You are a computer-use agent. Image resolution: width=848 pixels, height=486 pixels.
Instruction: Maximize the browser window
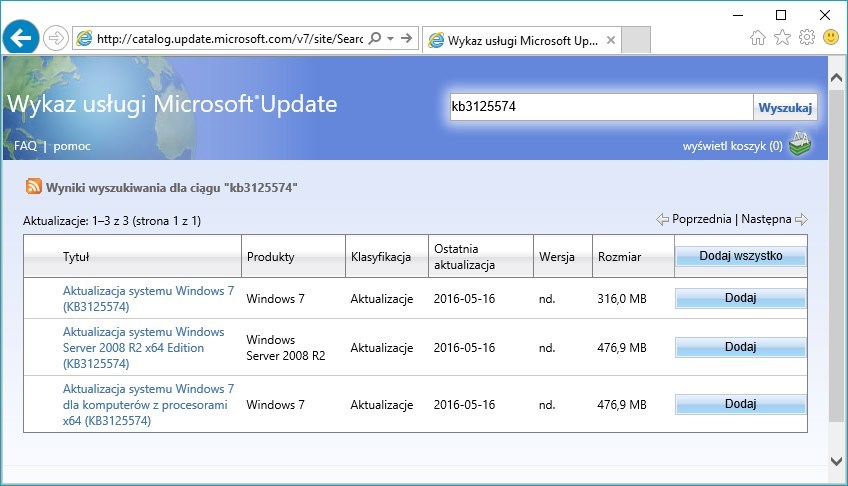[x=781, y=15]
